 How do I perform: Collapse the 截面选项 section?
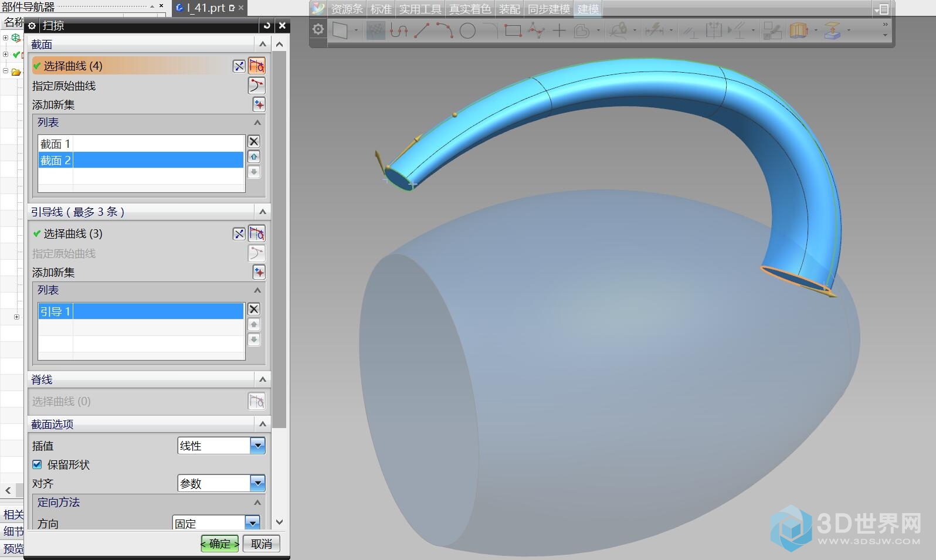coord(263,425)
